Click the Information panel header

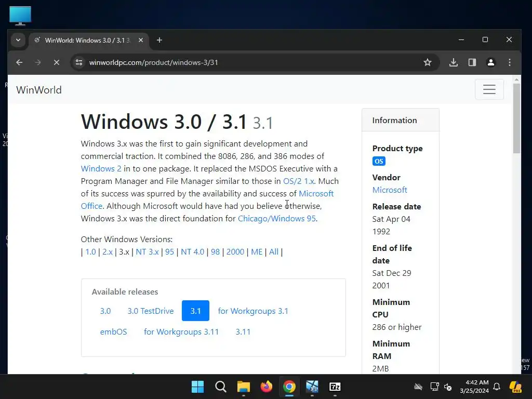(x=401, y=120)
